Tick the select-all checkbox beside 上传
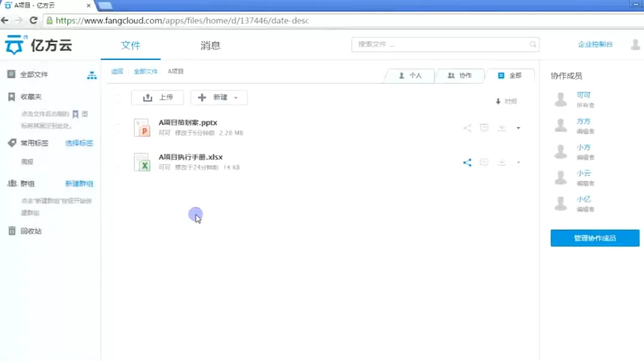This screenshot has height=362, width=644. click(117, 98)
